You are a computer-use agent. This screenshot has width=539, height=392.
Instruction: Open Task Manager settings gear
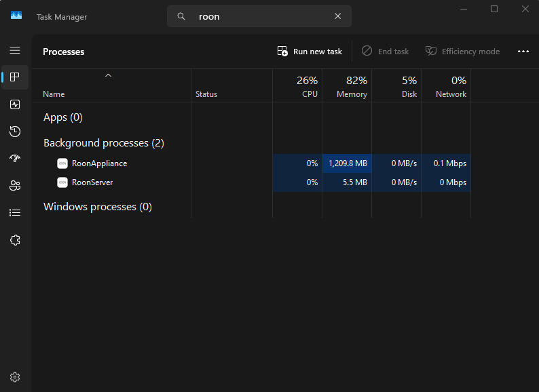15,377
